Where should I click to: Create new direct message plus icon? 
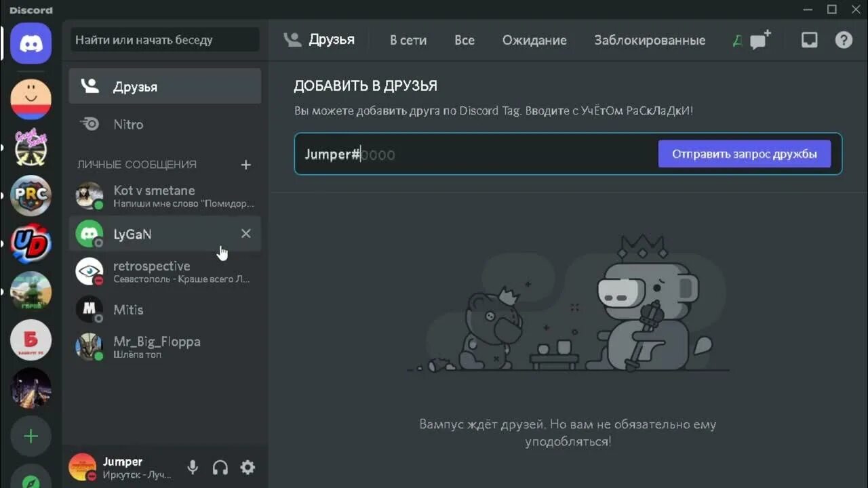pyautogui.click(x=246, y=165)
